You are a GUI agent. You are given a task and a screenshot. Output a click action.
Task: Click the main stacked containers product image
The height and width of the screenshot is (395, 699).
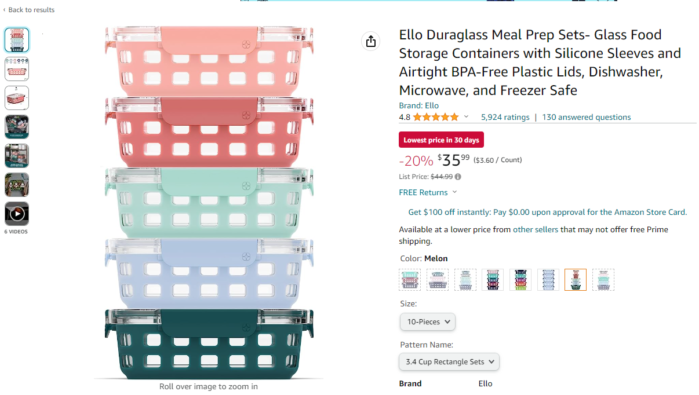209,202
